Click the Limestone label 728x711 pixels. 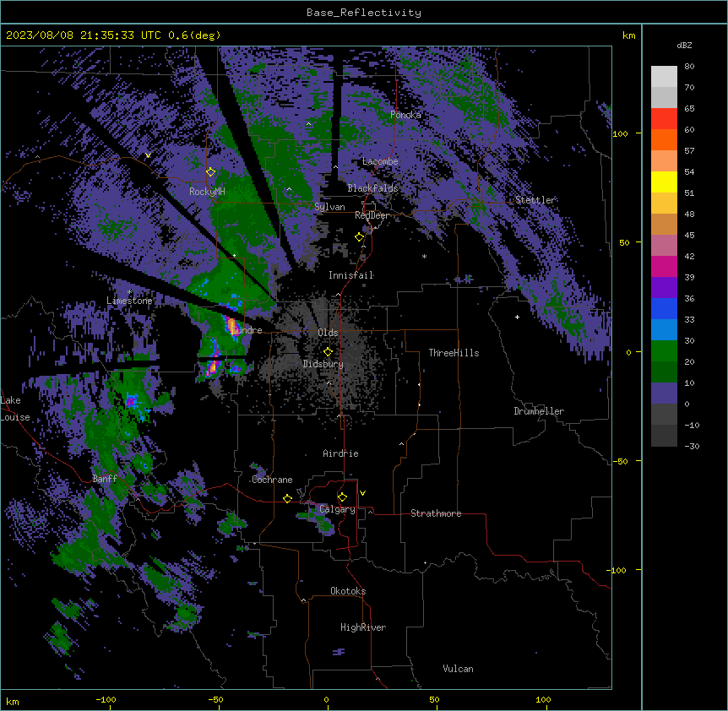click(129, 301)
